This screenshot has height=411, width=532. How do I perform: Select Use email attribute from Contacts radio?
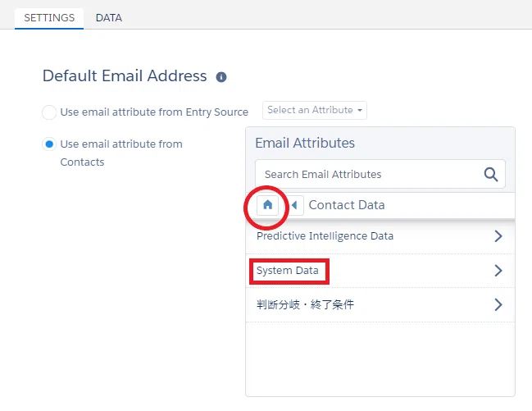pos(49,144)
